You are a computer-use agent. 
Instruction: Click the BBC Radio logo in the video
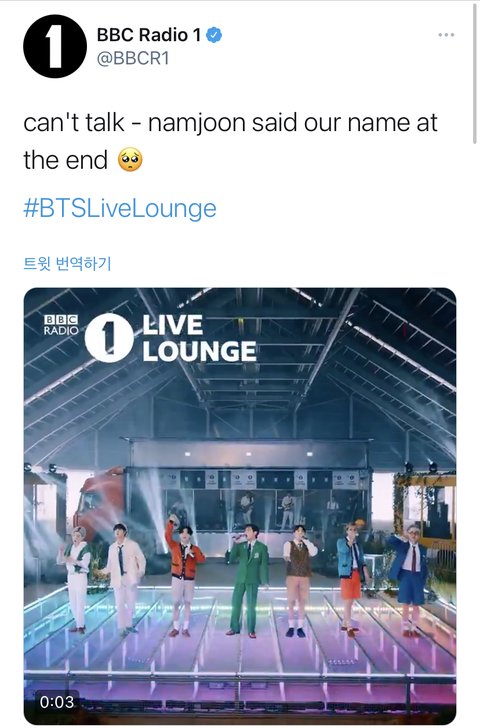coord(61,325)
